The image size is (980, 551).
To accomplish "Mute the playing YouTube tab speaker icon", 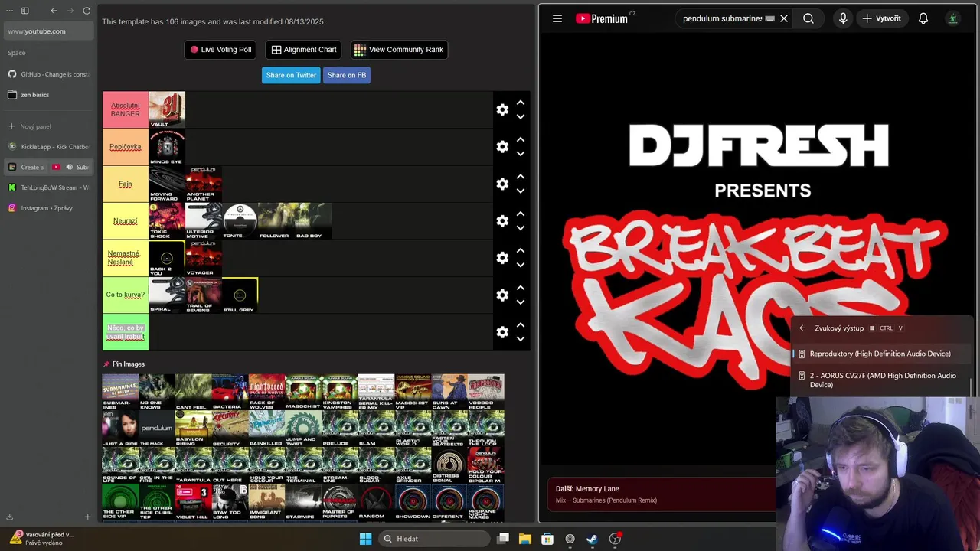I will 69,167.
